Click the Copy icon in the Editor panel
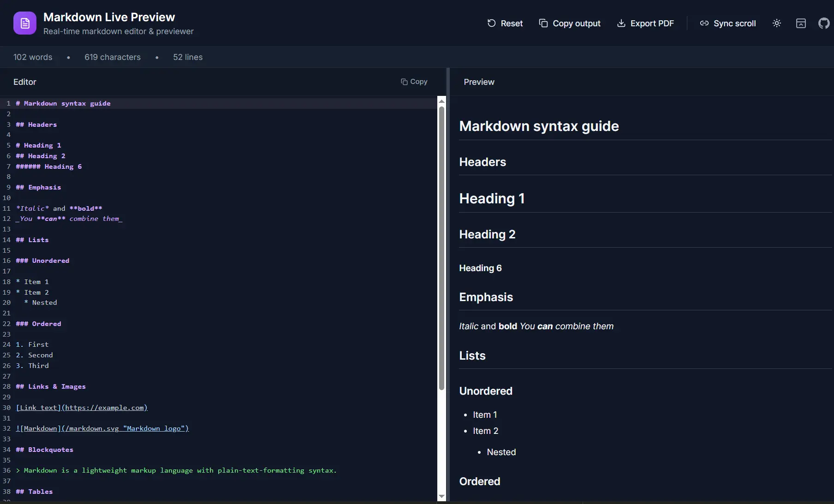This screenshot has height=504, width=834. pyautogui.click(x=404, y=81)
